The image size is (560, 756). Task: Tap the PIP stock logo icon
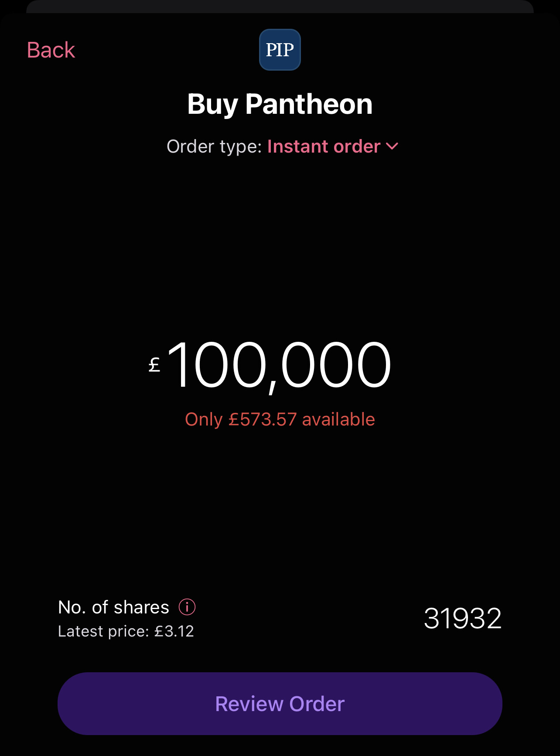[280, 50]
